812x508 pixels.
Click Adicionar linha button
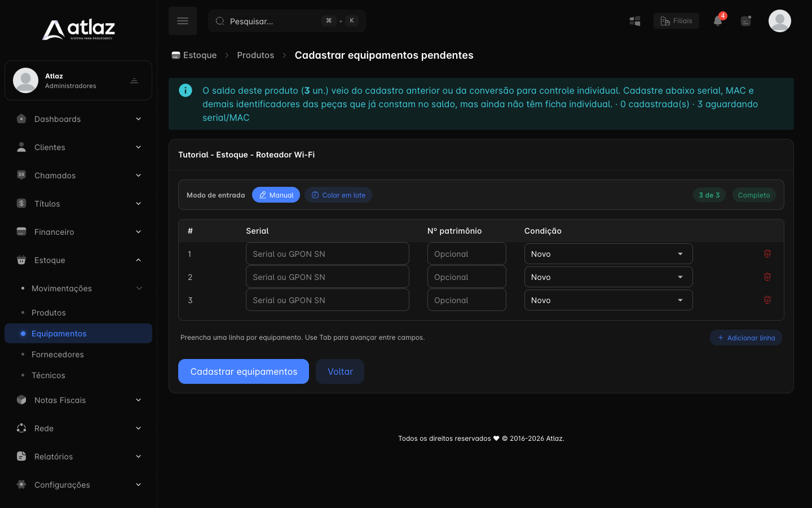pyautogui.click(x=746, y=338)
